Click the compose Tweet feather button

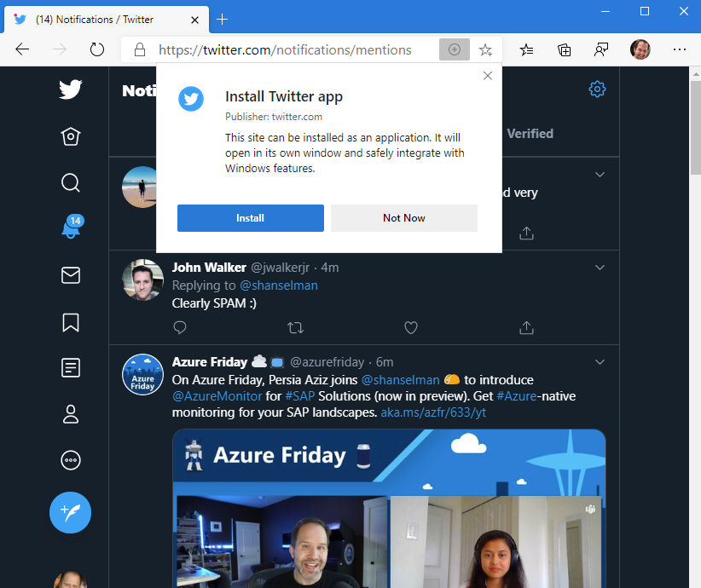coord(70,512)
